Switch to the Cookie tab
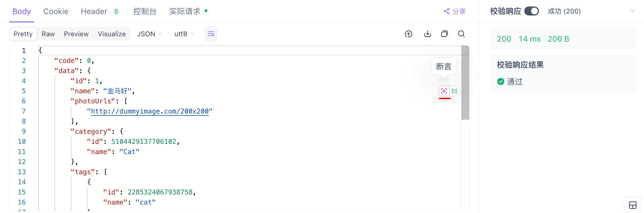The height and width of the screenshot is (213, 644). click(56, 11)
